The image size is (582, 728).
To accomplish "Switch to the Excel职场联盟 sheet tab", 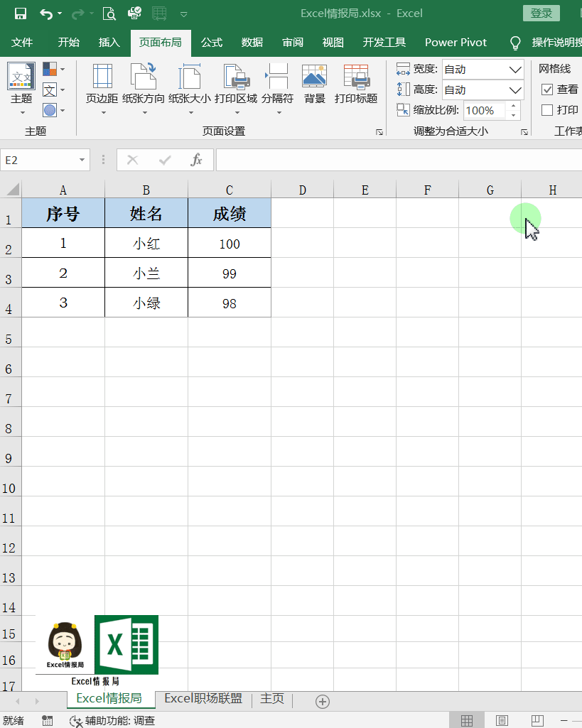I will pos(203,699).
